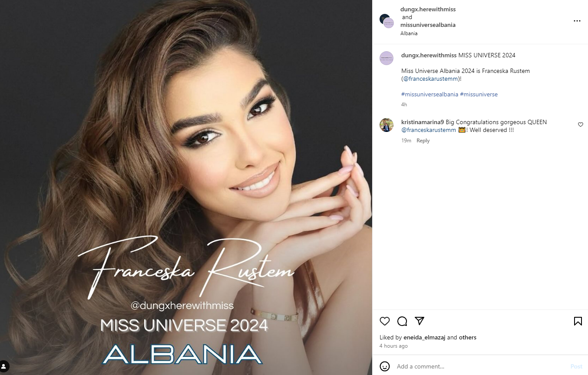Open the header profile avatar pair
This screenshot has height=375, width=588.
386,21
